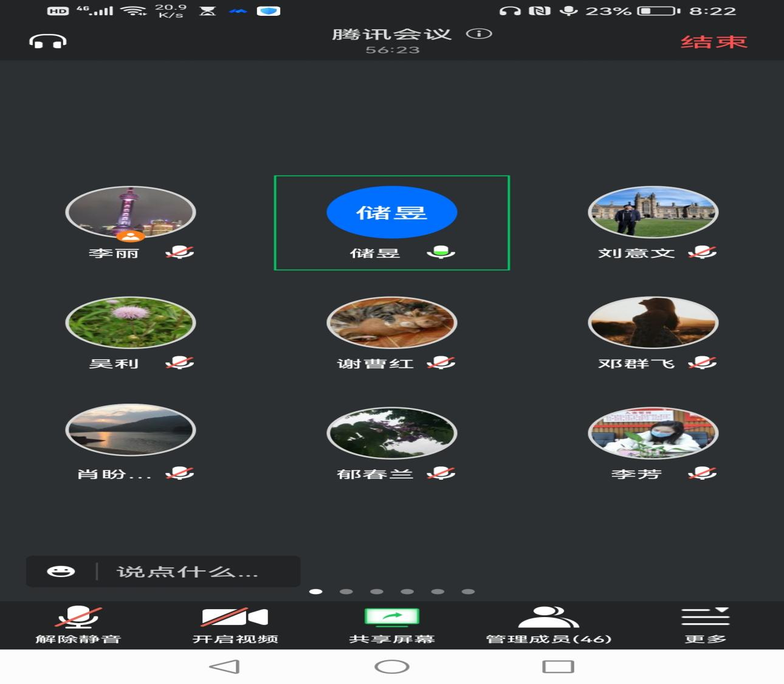Viewport: 784px width, 684px height.
Task: Tap 李芳's muted microphone icon
Action: click(703, 473)
